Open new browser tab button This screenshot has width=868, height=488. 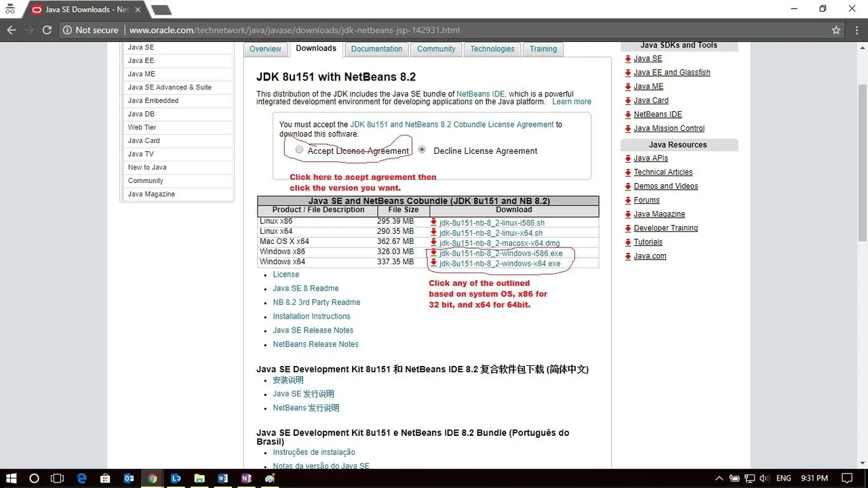pos(161,9)
